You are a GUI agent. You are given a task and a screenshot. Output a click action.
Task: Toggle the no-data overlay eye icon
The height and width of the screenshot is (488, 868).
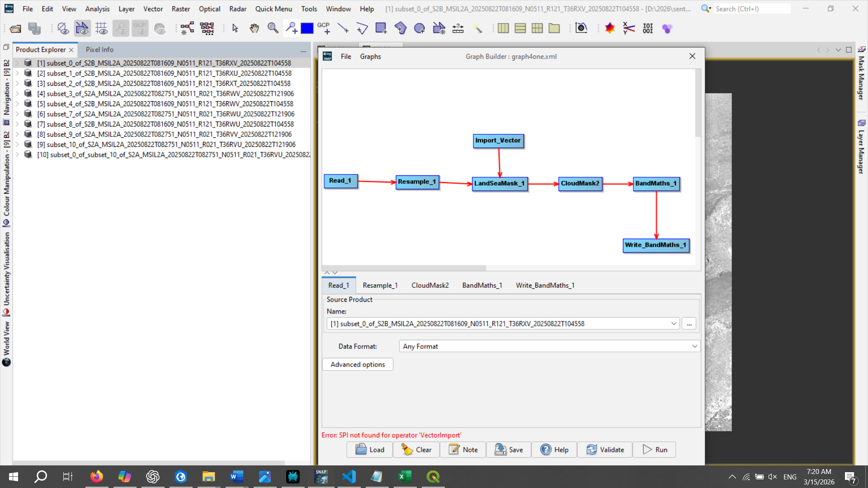pyautogui.click(x=63, y=28)
